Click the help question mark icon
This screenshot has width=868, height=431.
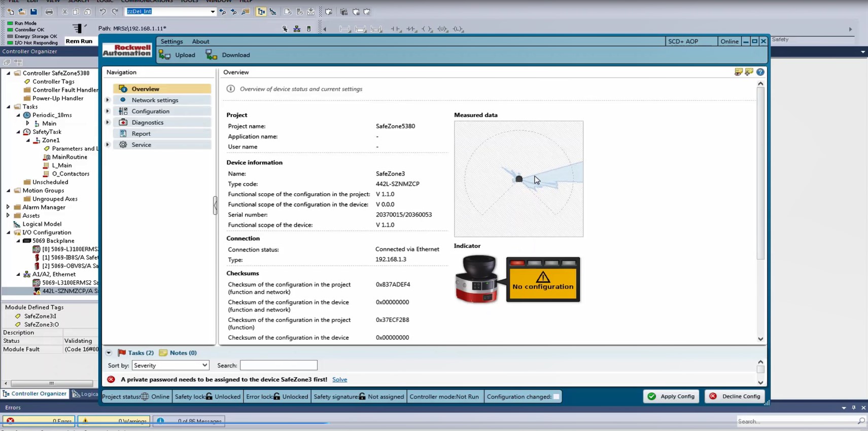pos(760,72)
